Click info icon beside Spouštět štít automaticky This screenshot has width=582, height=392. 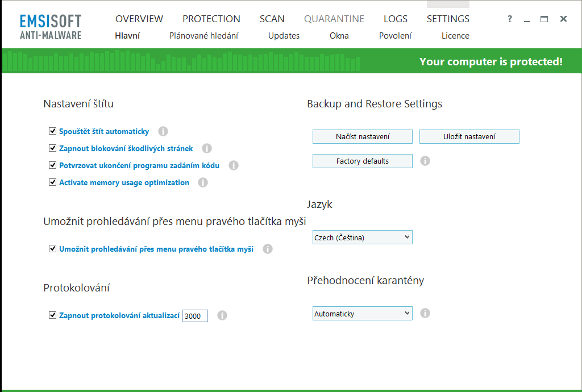[163, 132]
